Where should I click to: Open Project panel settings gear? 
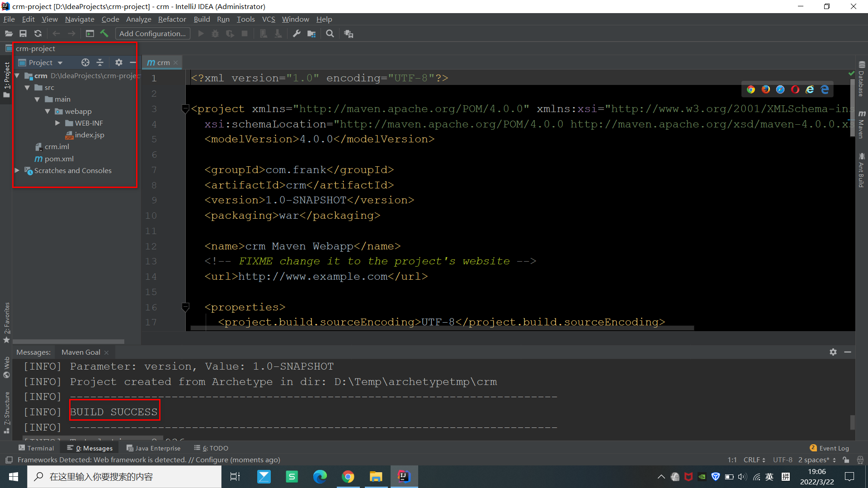118,62
